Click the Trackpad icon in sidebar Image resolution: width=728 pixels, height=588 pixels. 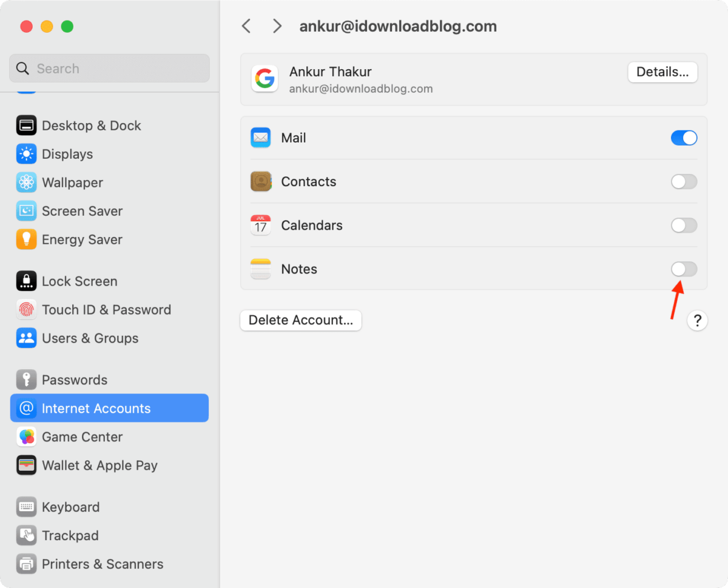[26, 536]
